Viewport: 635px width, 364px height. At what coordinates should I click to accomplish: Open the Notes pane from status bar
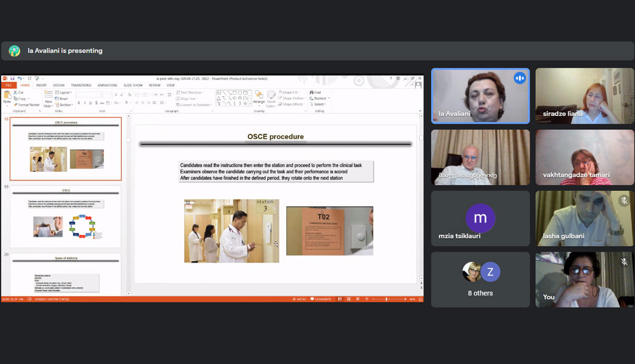click(x=300, y=299)
